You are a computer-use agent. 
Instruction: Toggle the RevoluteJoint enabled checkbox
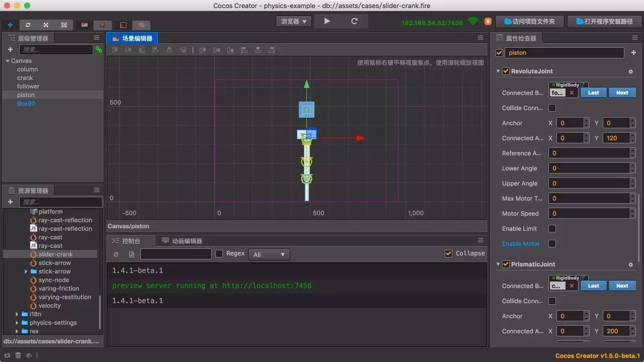tap(506, 71)
